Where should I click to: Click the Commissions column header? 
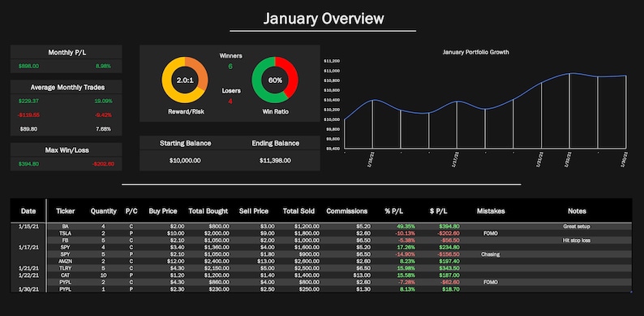tap(347, 211)
